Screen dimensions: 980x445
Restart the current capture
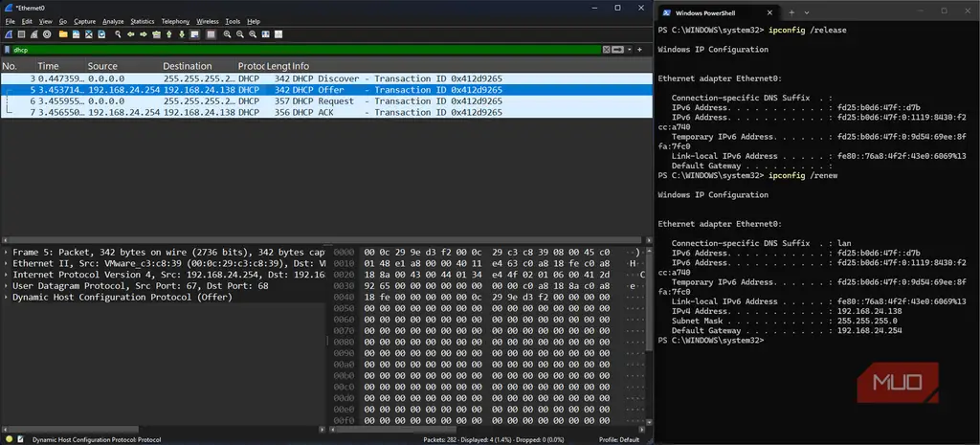(33, 34)
